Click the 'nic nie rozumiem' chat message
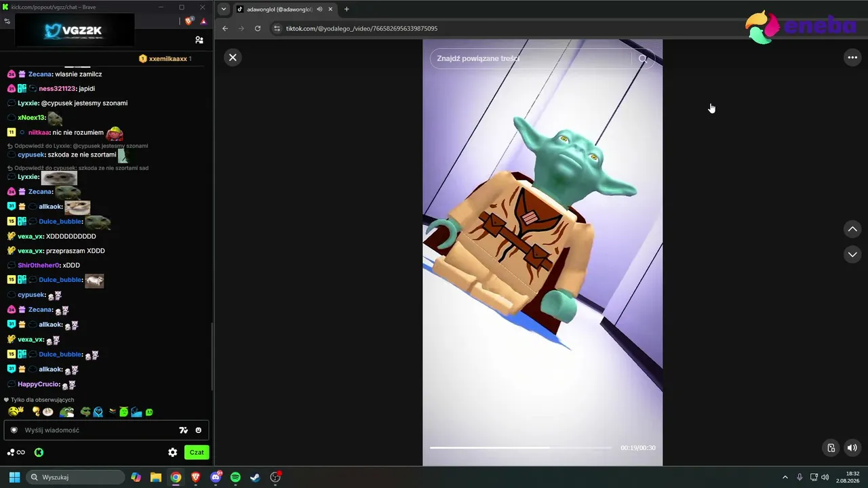 click(x=77, y=133)
